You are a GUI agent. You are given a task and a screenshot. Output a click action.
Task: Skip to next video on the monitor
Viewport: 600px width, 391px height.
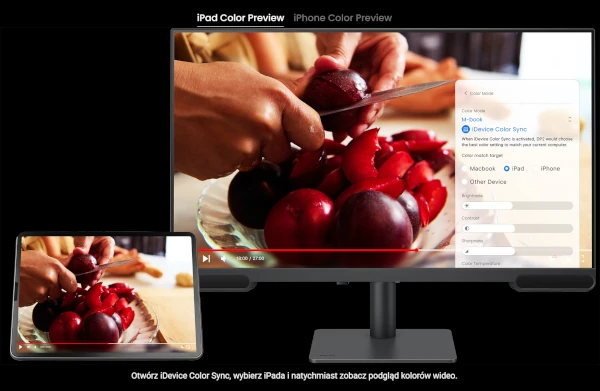206,259
